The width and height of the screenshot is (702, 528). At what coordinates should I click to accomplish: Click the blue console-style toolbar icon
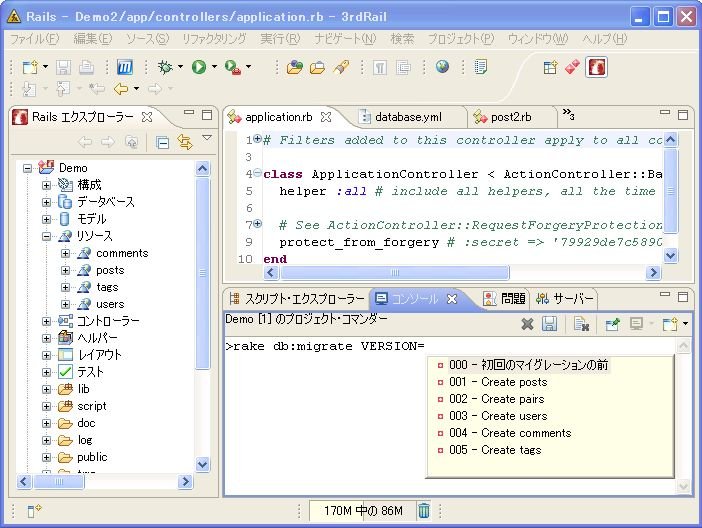tap(125, 67)
